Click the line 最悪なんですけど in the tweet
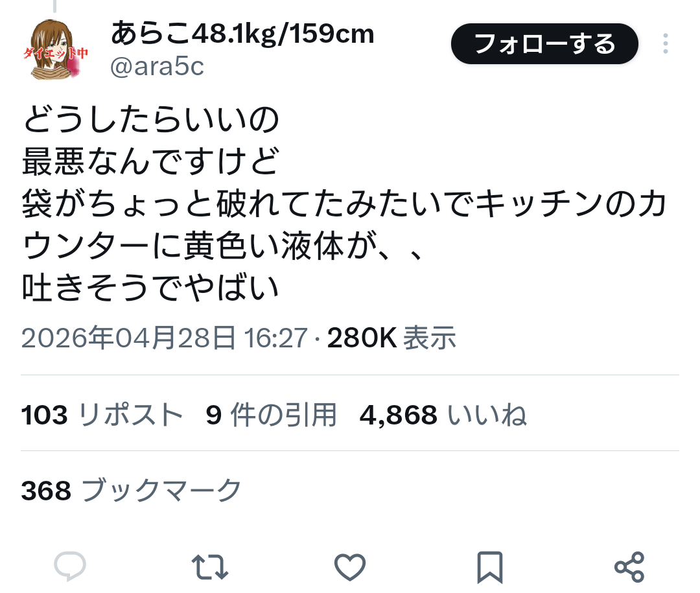The height and width of the screenshot is (593, 700). pos(151,161)
